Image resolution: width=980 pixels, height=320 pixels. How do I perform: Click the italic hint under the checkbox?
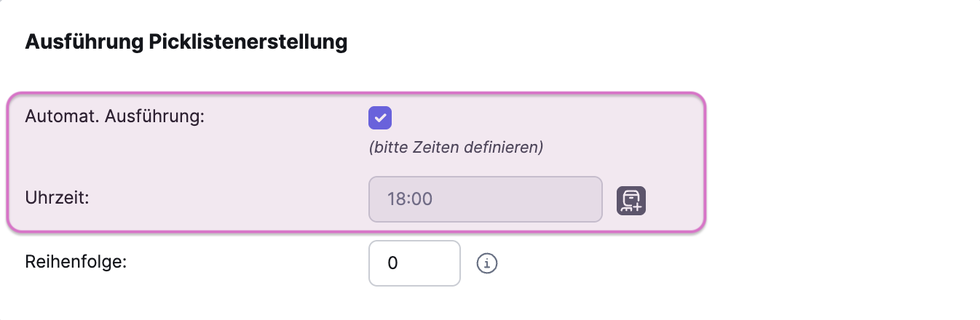(x=457, y=148)
